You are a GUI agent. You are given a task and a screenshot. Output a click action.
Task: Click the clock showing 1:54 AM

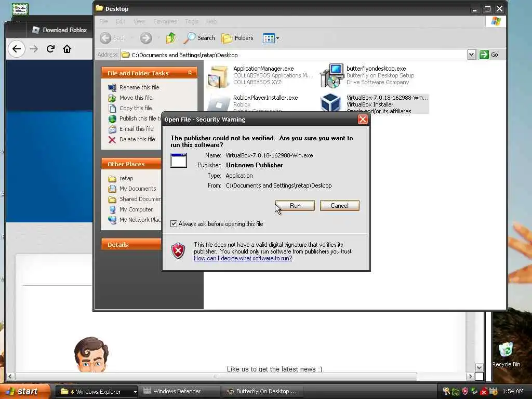click(513, 391)
